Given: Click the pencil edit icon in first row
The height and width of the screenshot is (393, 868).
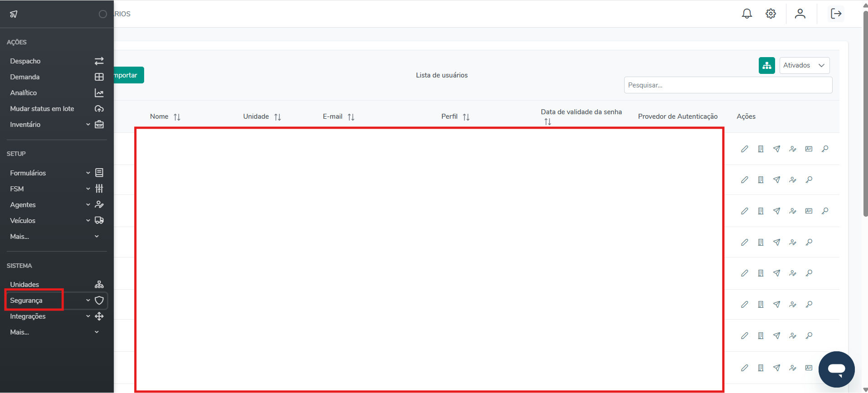Looking at the screenshot, I should click(x=744, y=149).
